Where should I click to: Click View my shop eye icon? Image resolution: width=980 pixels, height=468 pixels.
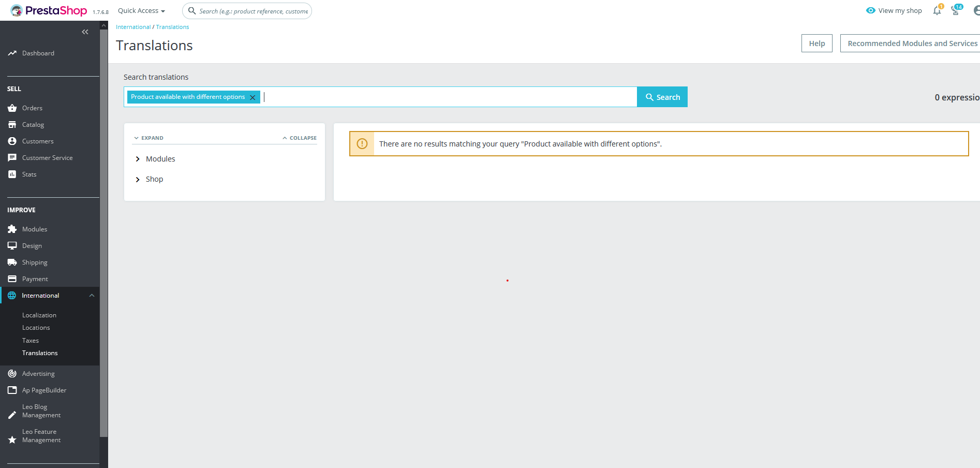(871, 10)
